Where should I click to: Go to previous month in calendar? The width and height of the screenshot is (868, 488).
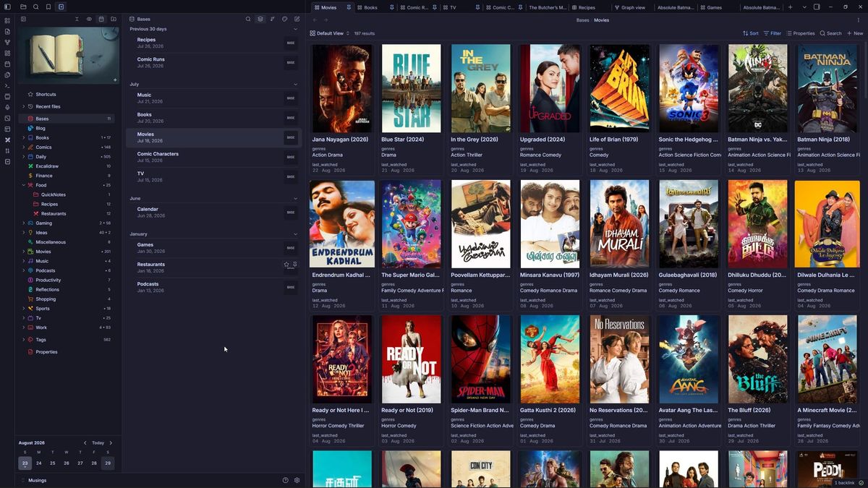pos(85,442)
